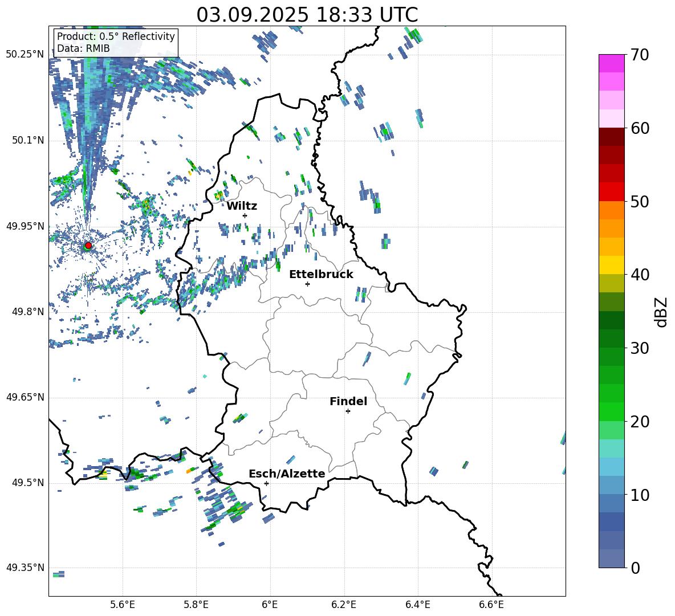Click the 5.6°E longitude label
The height and width of the screenshot is (616, 675).
coord(123,605)
